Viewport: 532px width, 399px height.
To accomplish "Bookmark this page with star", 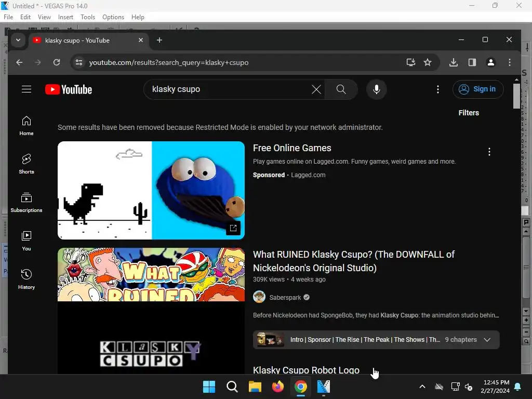I will [428, 62].
